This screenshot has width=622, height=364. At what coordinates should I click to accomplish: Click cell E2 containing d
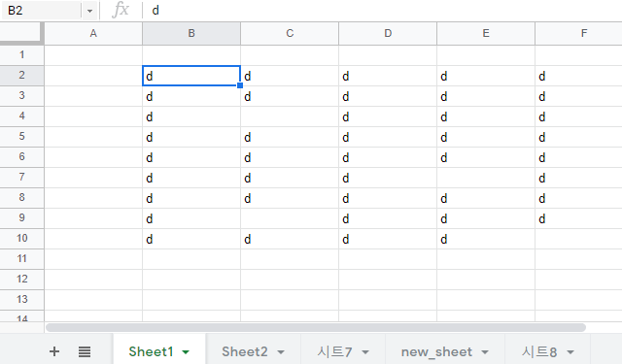486,76
